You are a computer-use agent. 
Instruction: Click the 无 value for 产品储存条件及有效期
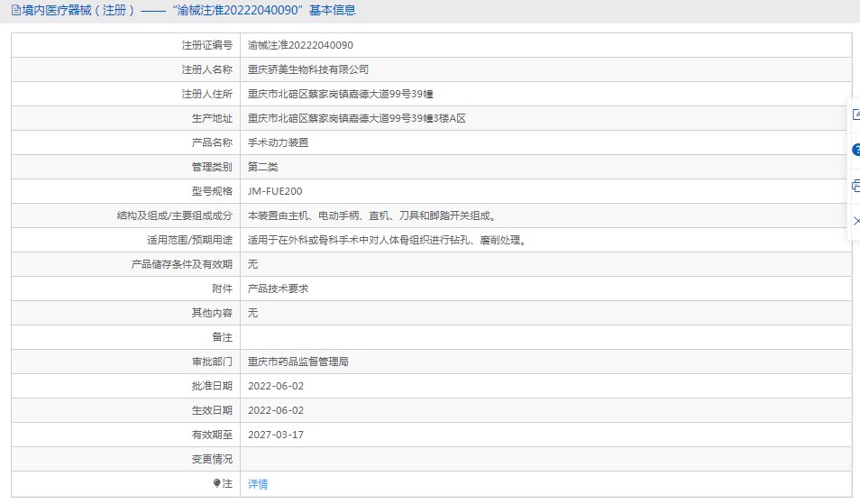coord(252,264)
